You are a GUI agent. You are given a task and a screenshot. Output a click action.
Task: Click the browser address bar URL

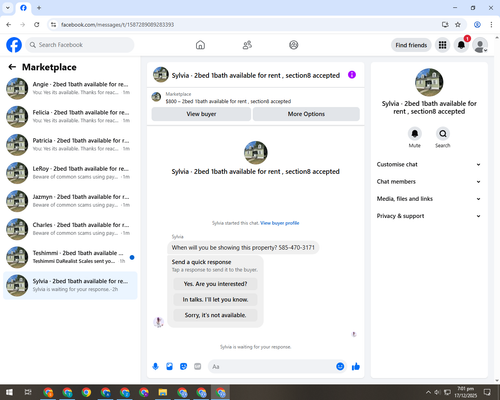pyautogui.click(x=117, y=25)
